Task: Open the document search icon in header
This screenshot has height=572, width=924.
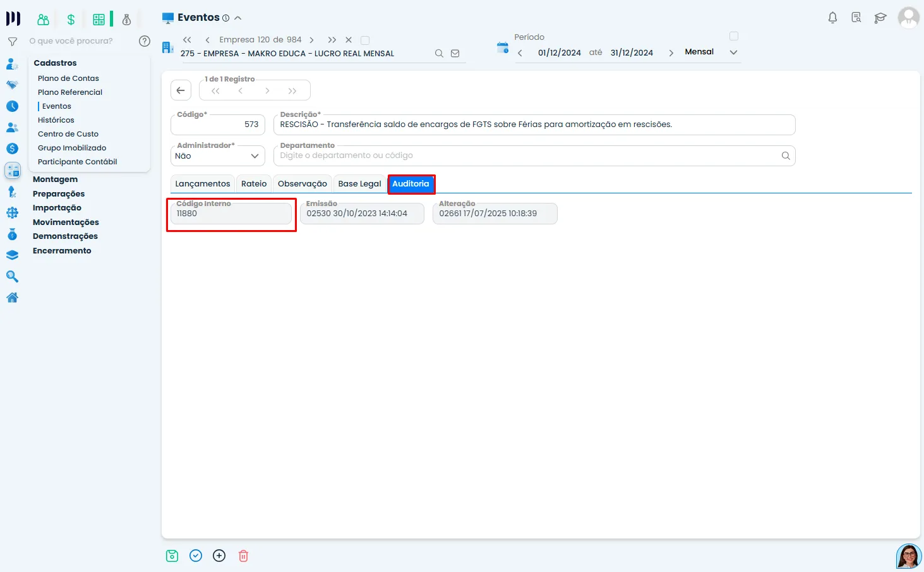Action: click(x=856, y=18)
